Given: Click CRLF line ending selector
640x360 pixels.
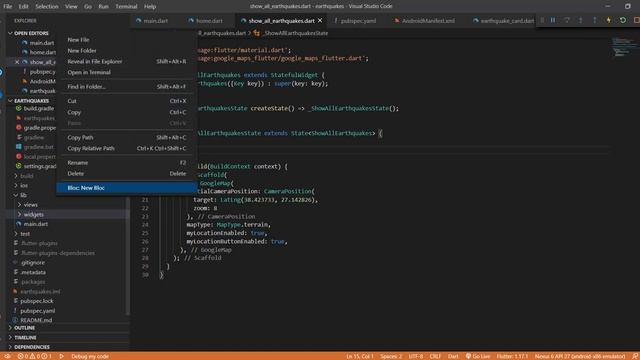Looking at the screenshot, I should (x=435, y=356).
